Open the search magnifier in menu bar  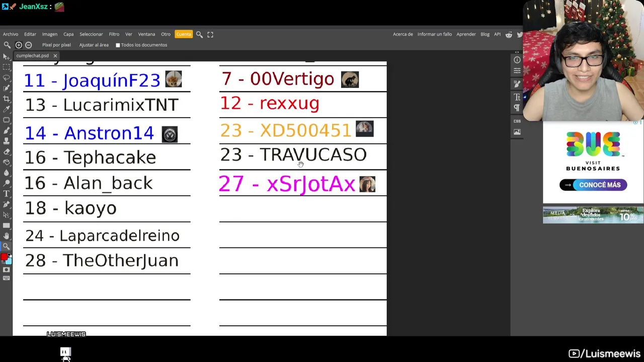tap(199, 34)
